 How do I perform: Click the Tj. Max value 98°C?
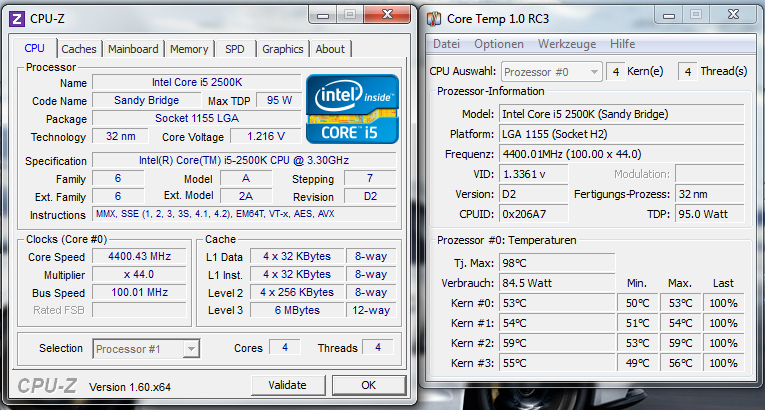[x=557, y=263]
